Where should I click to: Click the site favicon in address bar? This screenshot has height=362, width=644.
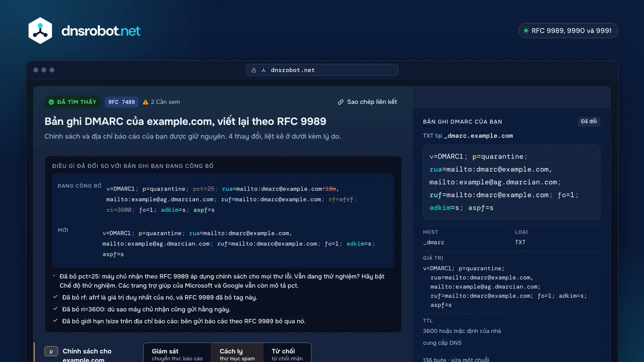[264, 70]
